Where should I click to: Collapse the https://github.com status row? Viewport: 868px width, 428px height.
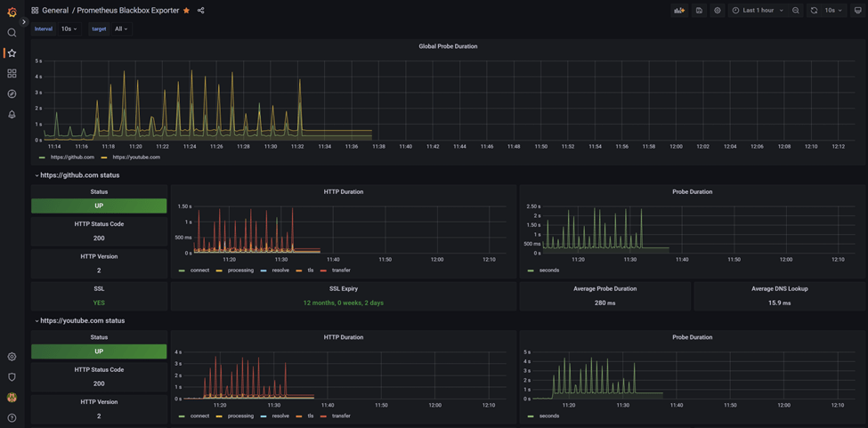tap(79, 175)
